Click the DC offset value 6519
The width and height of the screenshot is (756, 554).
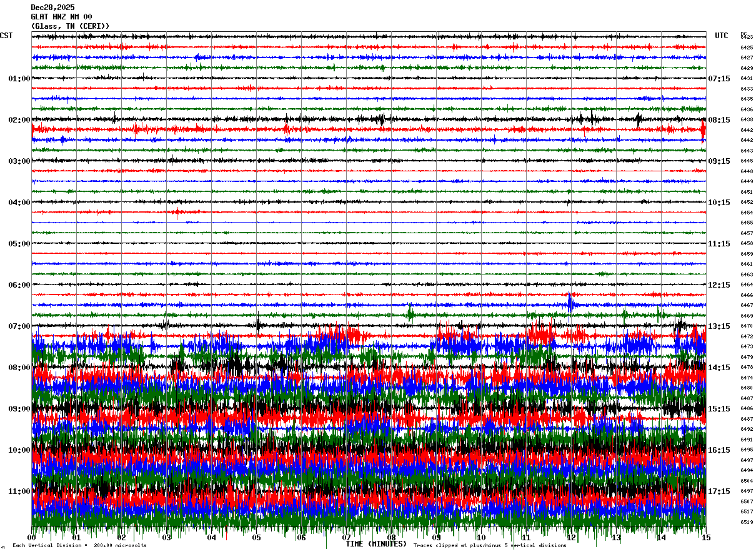[x=747, y=522]
